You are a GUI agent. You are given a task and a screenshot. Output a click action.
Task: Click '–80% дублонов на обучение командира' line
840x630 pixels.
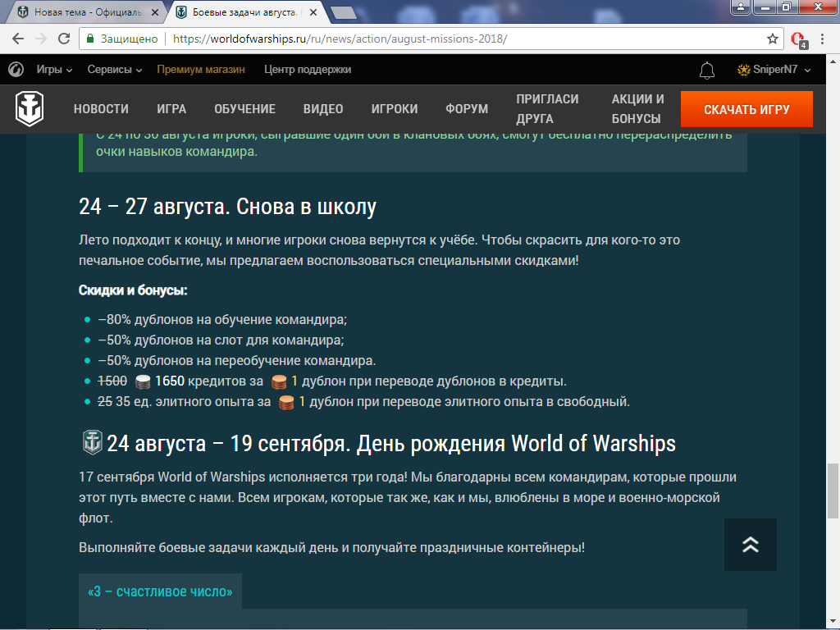[222, 320]
